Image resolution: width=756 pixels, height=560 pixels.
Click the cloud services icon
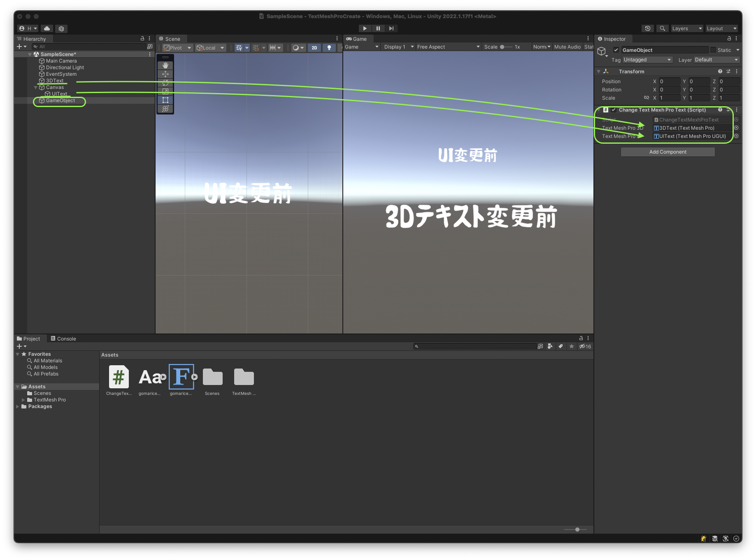click(x=47, y=28)
